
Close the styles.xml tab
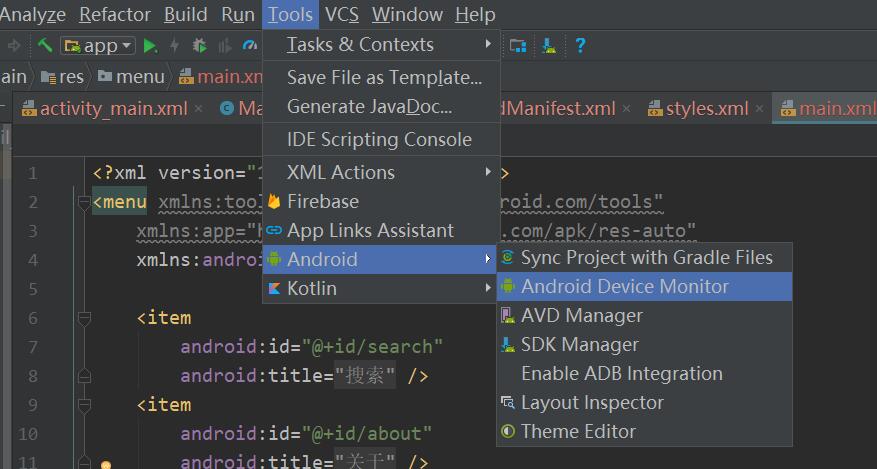tap(759, 108)
